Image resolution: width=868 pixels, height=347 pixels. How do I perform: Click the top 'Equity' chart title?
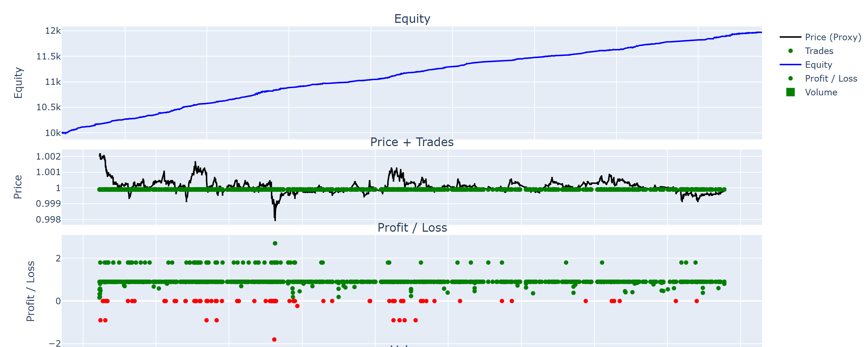coord(412,18)
